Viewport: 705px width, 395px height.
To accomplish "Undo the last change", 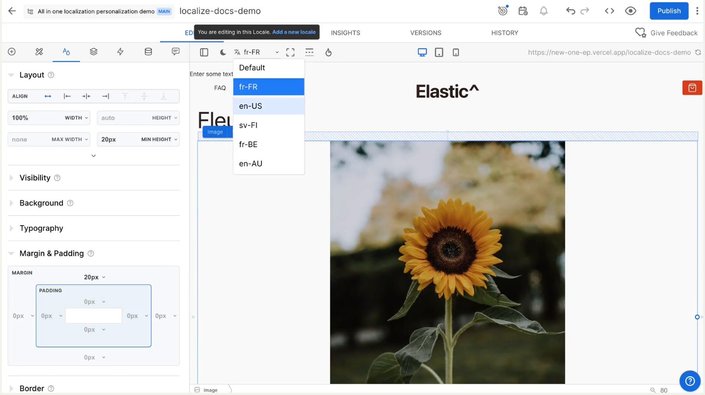I will coord(571,11).
